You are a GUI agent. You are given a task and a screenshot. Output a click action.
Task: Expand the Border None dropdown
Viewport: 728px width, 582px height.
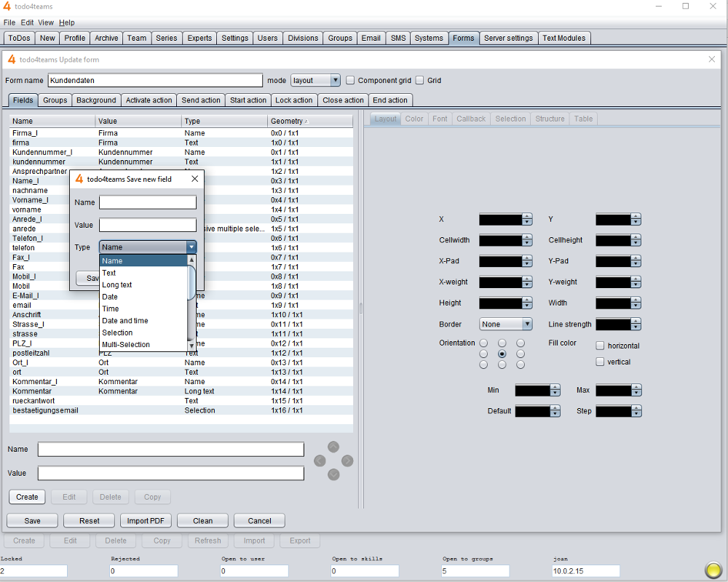coord(505,324)
